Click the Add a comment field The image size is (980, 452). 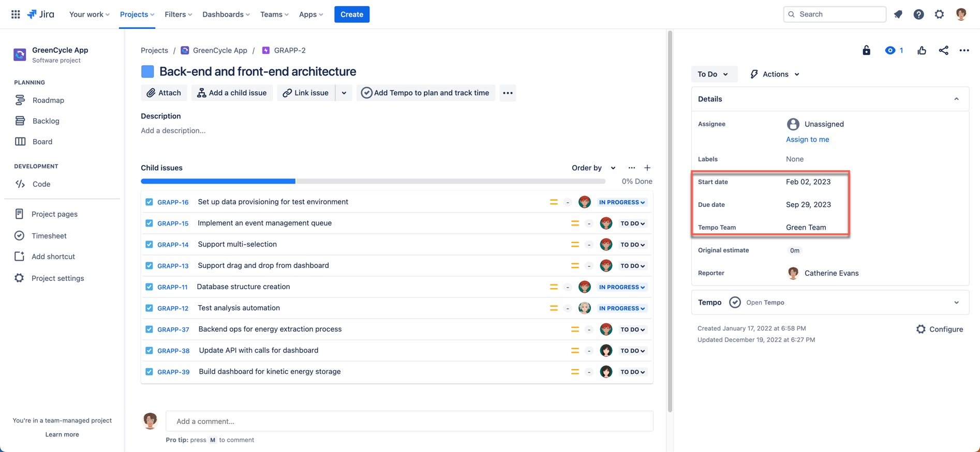point(409,421)
